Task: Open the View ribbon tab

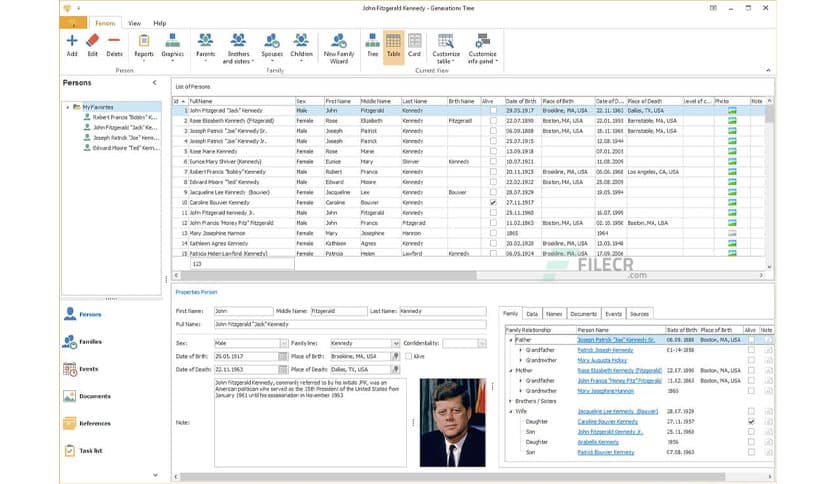Action: (x=133, y=22)
